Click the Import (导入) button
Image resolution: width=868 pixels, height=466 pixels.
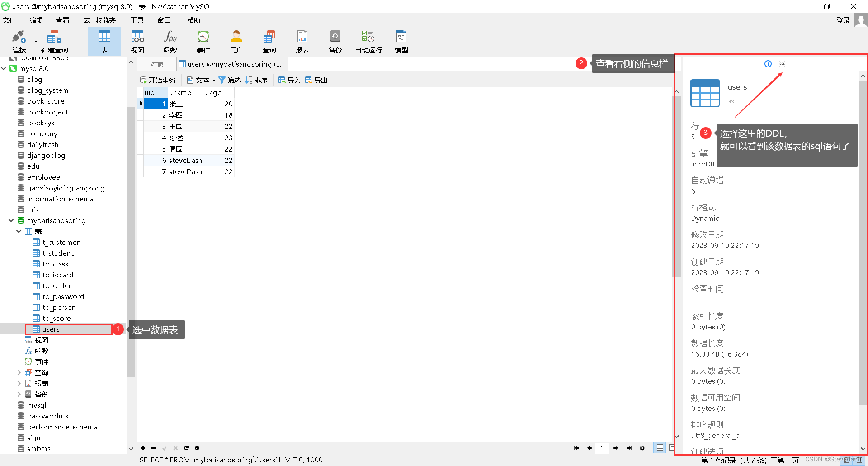coord(289,80)
